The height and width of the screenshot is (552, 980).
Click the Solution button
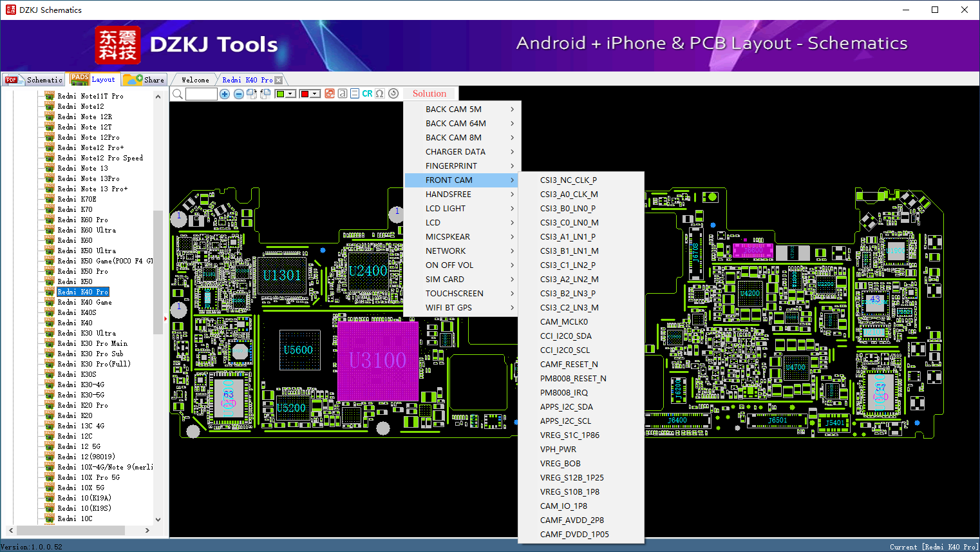click(x=429, y=94)
